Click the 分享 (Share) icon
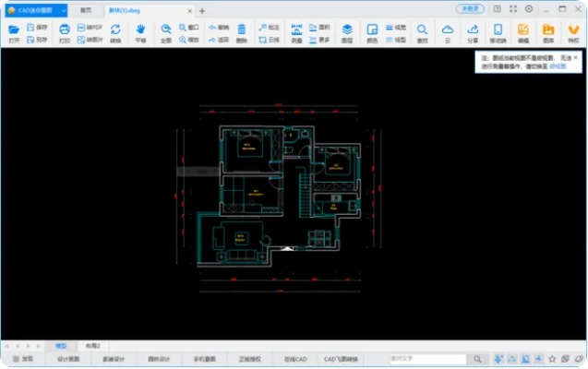The image size is (588, 369). pos(473,33)
